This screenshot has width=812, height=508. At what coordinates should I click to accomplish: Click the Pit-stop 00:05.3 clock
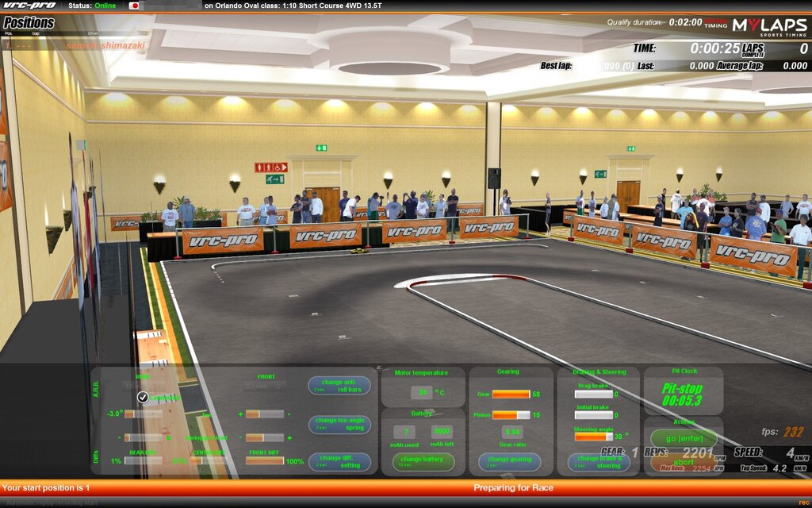683,394
